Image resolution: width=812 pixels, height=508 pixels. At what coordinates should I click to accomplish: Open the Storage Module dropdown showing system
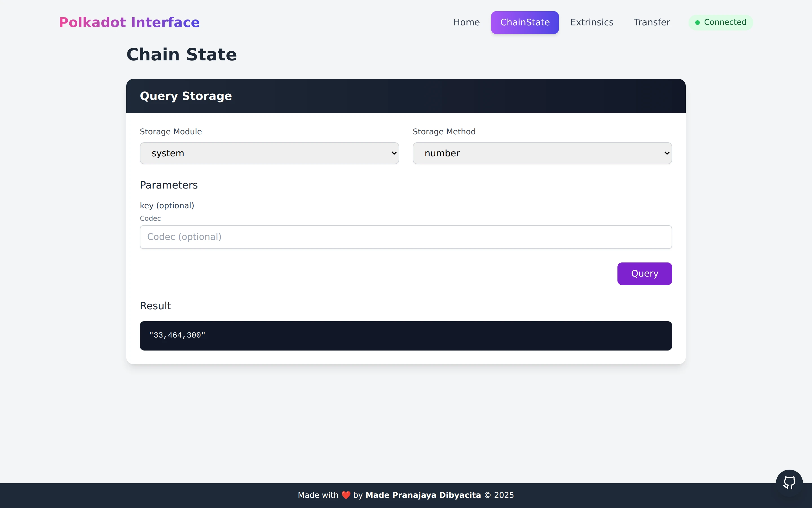coord(270,153)
